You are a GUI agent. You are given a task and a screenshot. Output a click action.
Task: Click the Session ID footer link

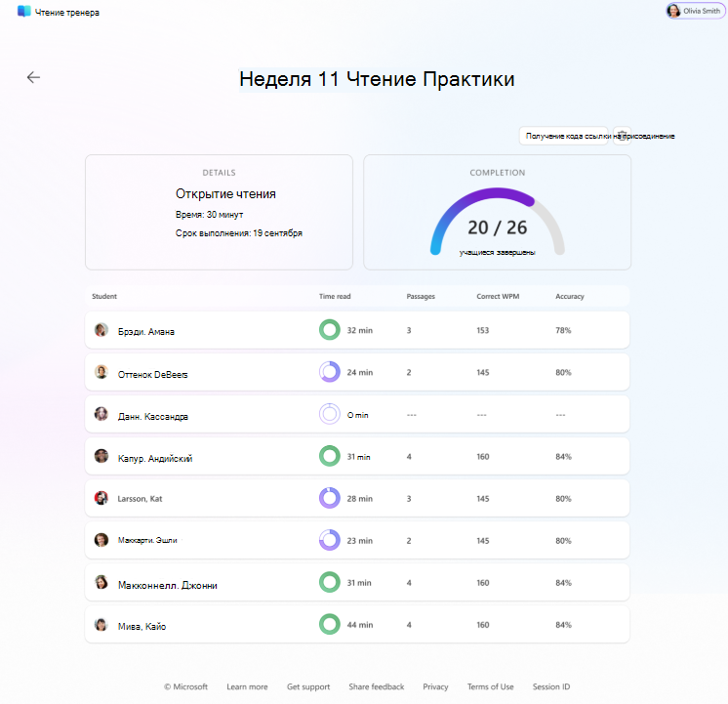551,686
